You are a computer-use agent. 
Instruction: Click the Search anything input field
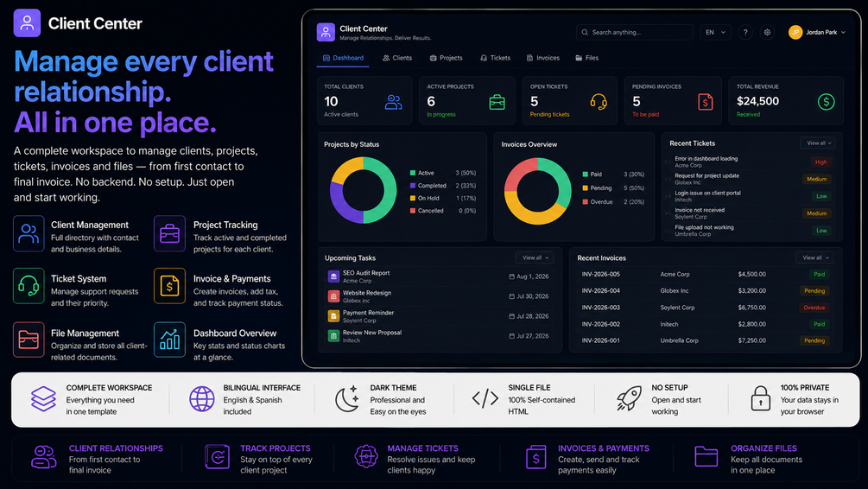[635, 33]
